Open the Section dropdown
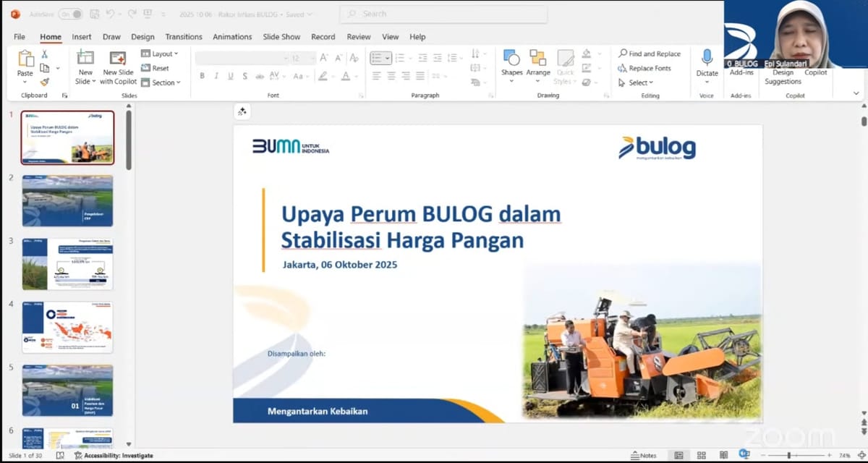Image resolution: width=868 pixels, height=463 pixels. click(x=161, y=82)
